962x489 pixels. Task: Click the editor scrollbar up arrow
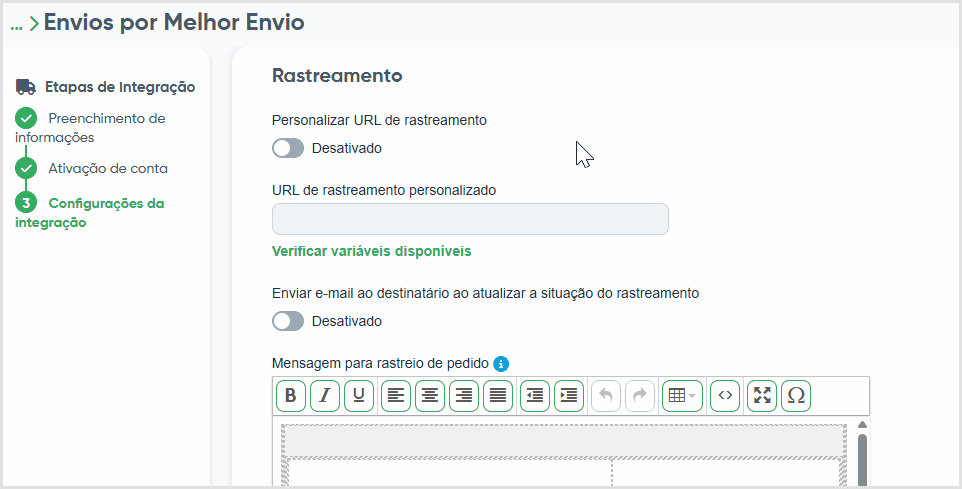click(x=862, y=424)
